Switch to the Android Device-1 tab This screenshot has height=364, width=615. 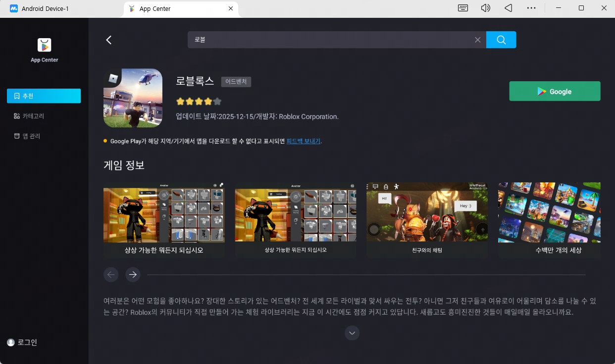coord(46,9)
